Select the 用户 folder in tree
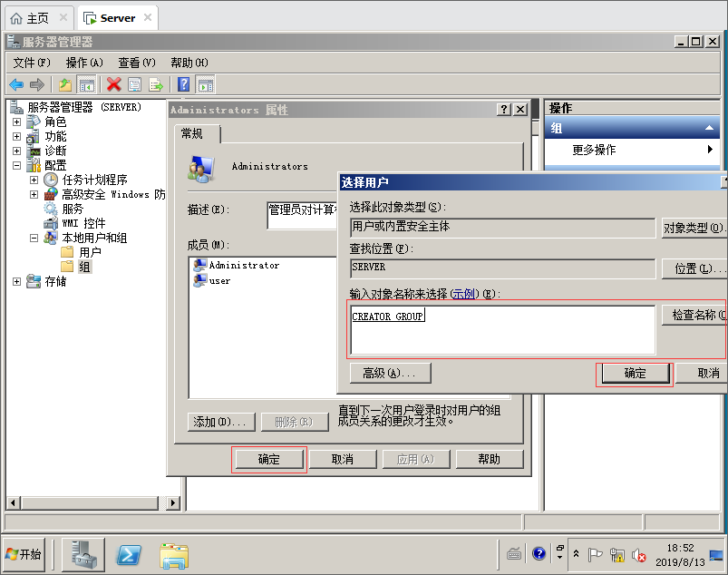728x575 pixels. click(90, 252)
